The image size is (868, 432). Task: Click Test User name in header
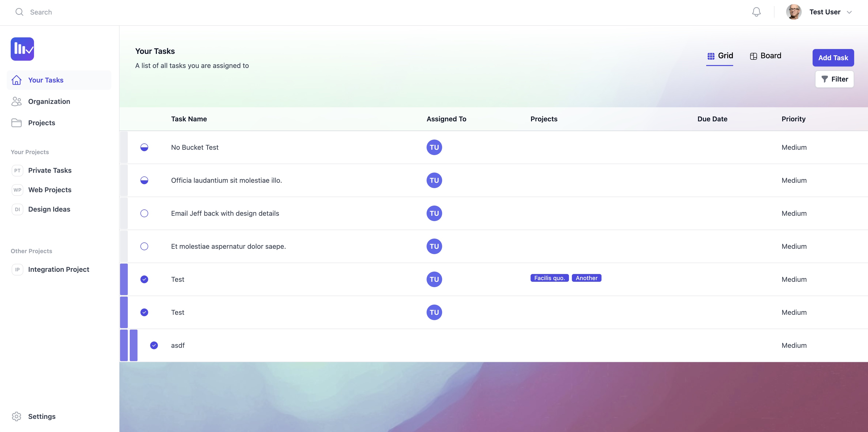tap(825, 12)
